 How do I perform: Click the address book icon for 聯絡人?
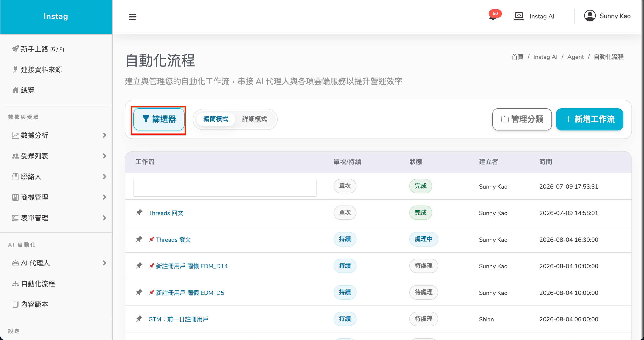coord(15,177)
